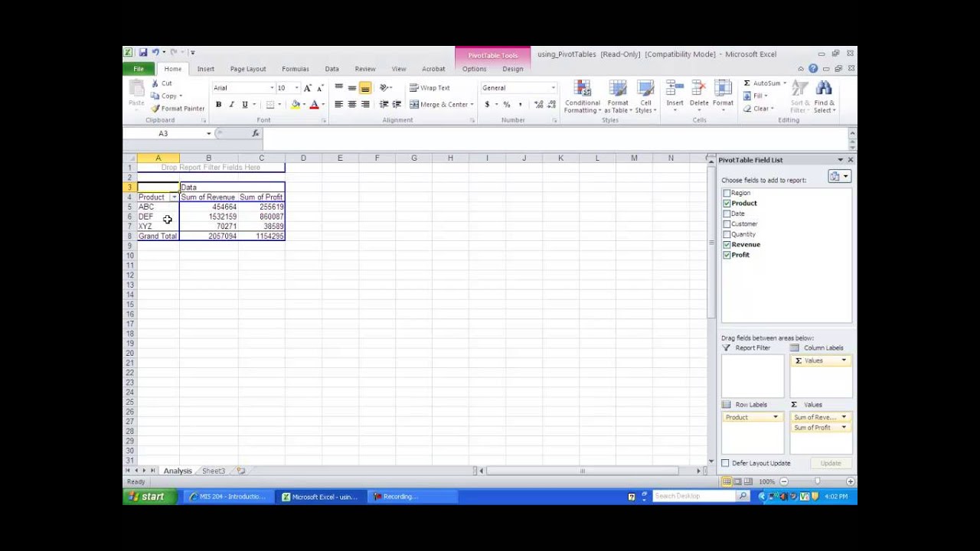Viewport: 980px width, 551px height.
Task: Open the font name dropdown
Action: tap(271, 88)
